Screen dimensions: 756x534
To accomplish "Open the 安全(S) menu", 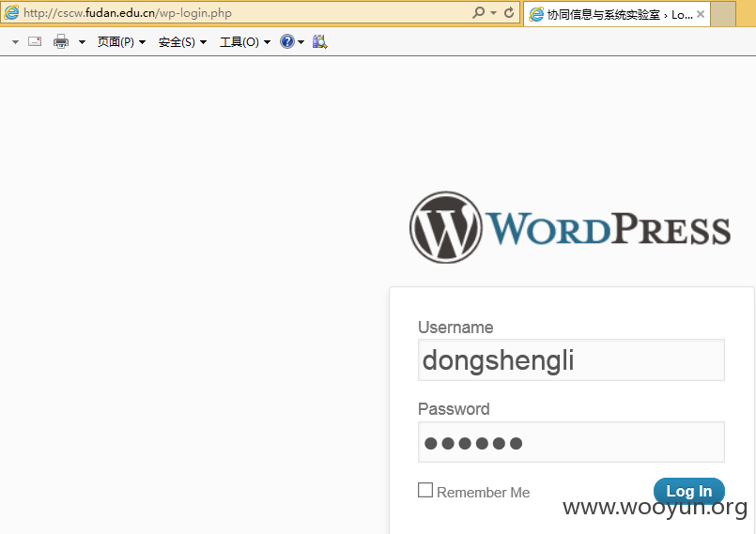I will (182, 42).
